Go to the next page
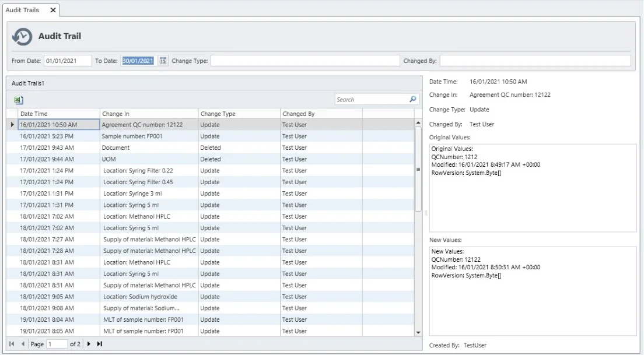Screen dimensions: 644x355 [89, 344]
